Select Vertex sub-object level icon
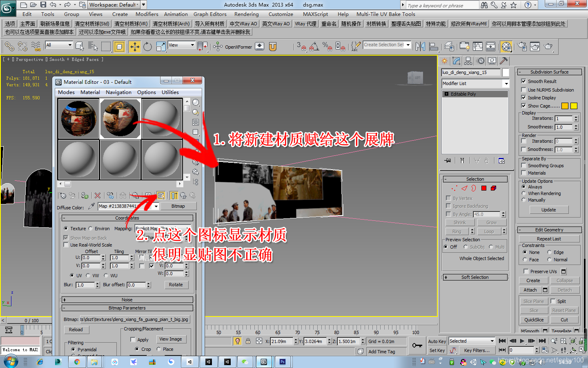The width and height of the screenshot is (588, 368). coord(454,188)
